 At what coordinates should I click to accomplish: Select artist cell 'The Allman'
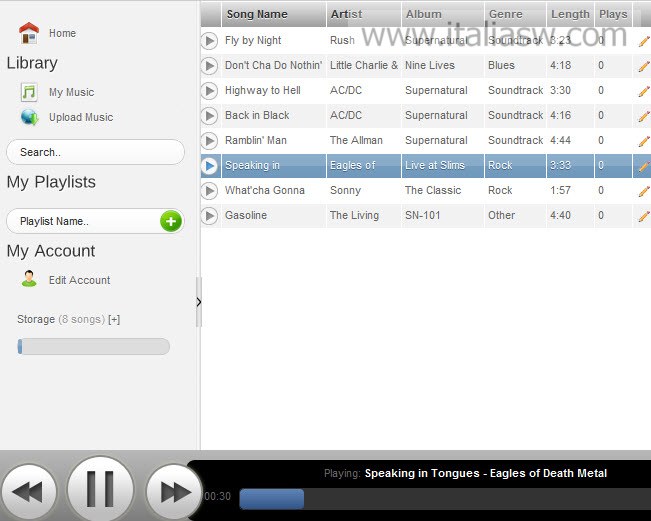364,140
